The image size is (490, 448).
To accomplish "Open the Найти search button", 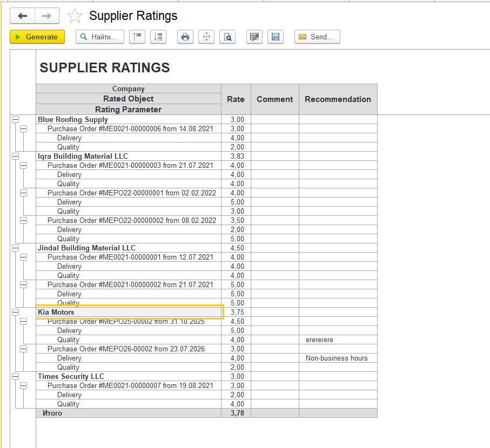I will click(100, 37).
